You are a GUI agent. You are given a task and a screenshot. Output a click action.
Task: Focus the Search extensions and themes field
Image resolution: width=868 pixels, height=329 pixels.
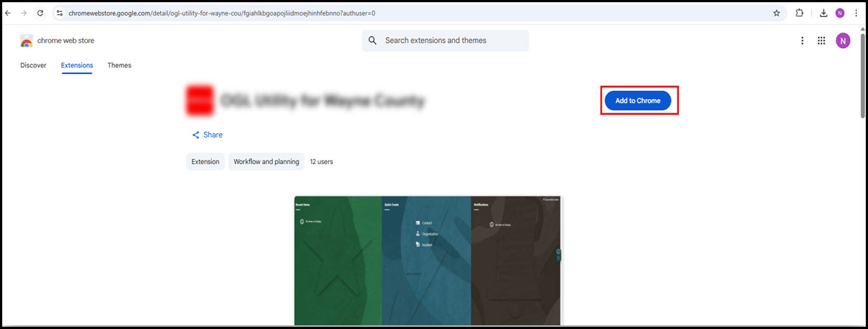445,41
